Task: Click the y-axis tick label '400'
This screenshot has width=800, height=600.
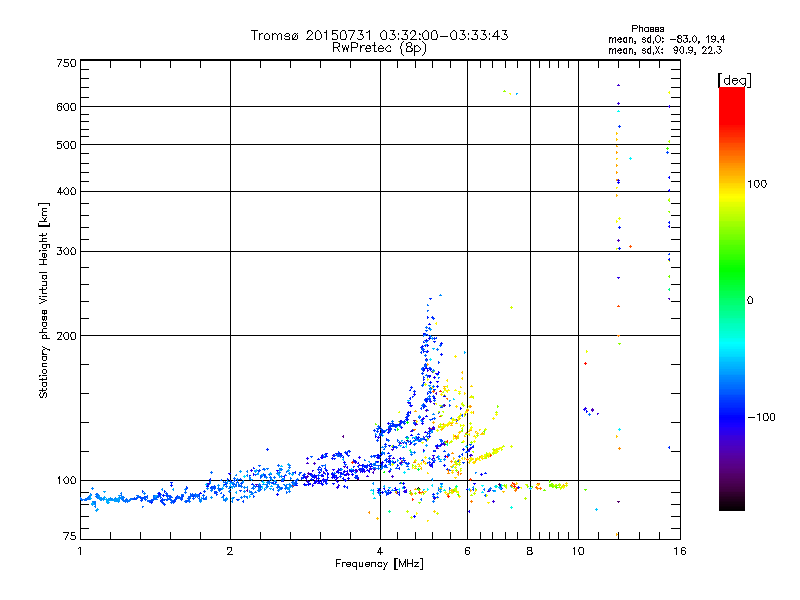Action: 66,191
